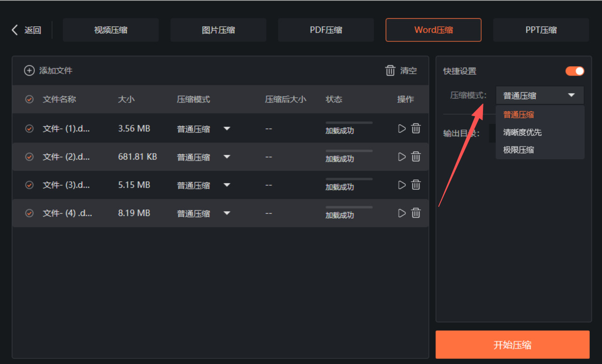Click the trash icon beside 清空
The height and width of the screenshot is (364, 602).
(390, 70)
